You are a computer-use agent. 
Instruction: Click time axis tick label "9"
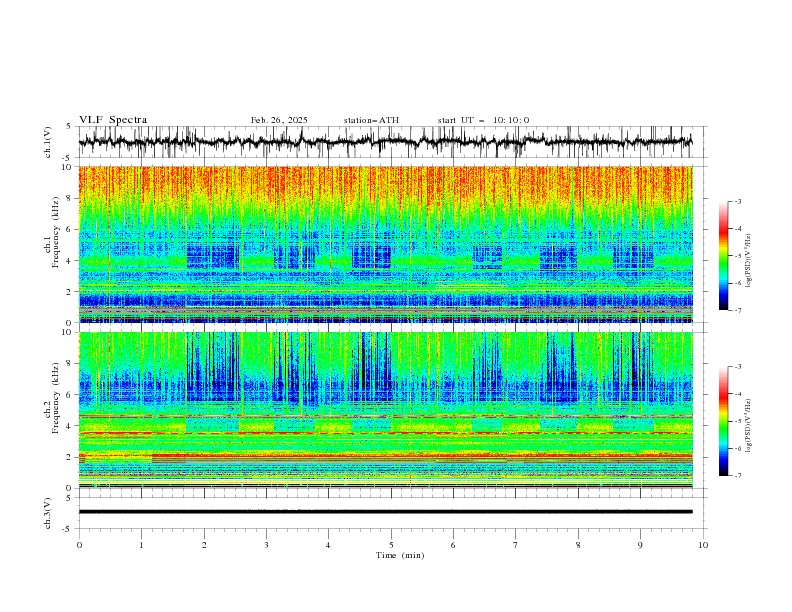[x=640, y=545]
